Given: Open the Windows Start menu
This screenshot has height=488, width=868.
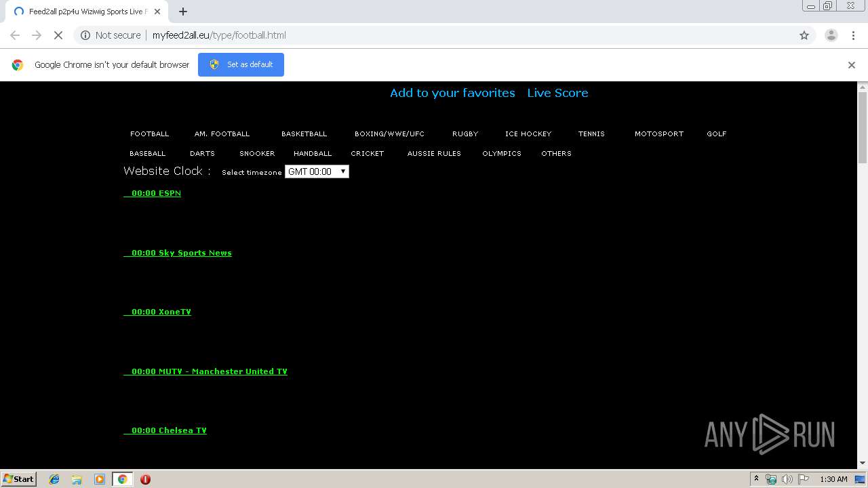Looking at the screenshot, I should (18, 479).
